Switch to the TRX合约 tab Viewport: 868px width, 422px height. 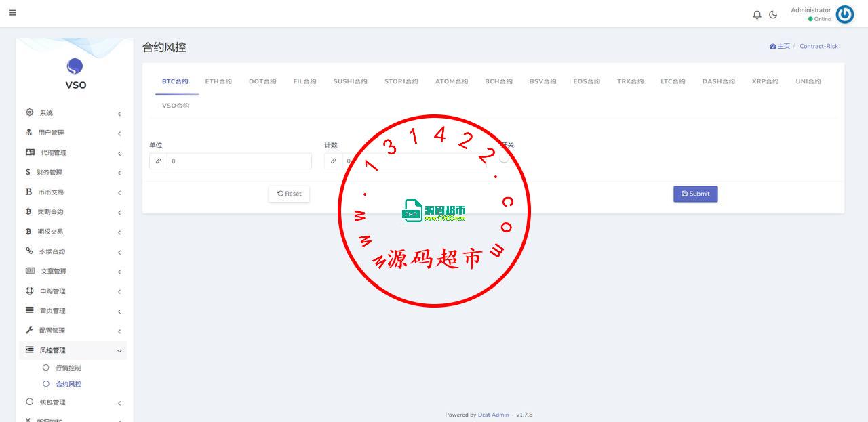[x=630, y=81]
